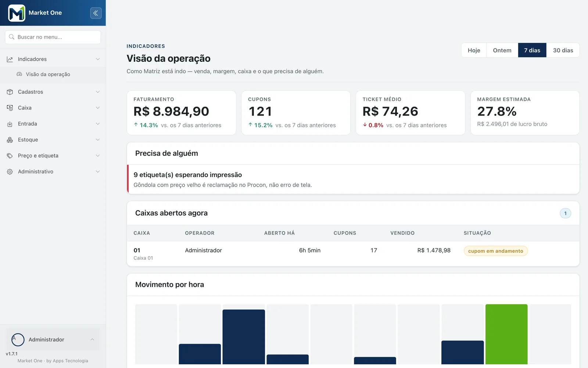Click the Ticket médio R$ 74,26 value

pos(390,112)
